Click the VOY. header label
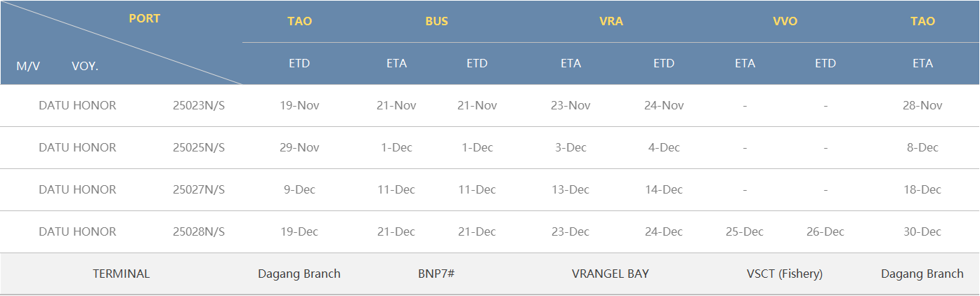The image size is (980, 296). [85, 66]
